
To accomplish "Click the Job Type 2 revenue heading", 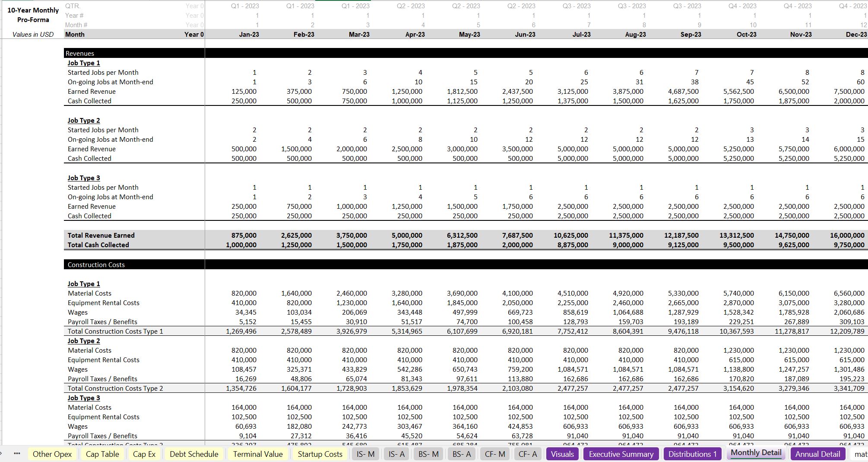I will click(84, 120).
